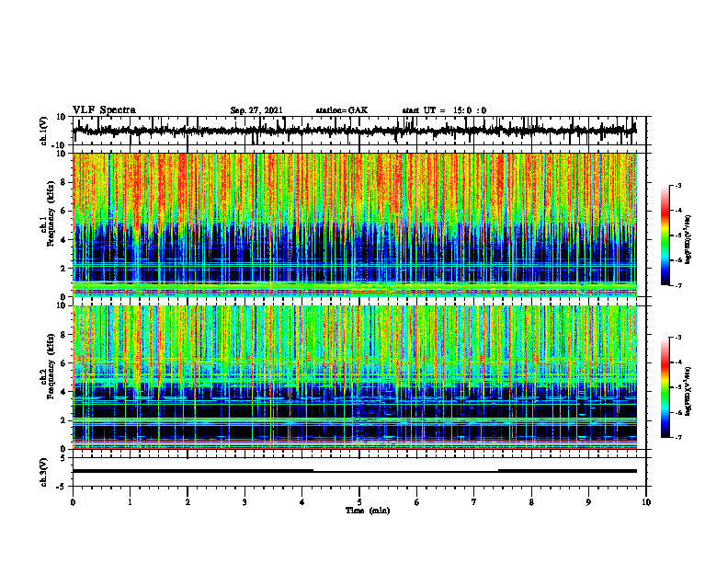This screenshot has height=563, width=728.
Task: Click the ch.2 spectrogram color scale bar
Action: click(x=665, y=387)
